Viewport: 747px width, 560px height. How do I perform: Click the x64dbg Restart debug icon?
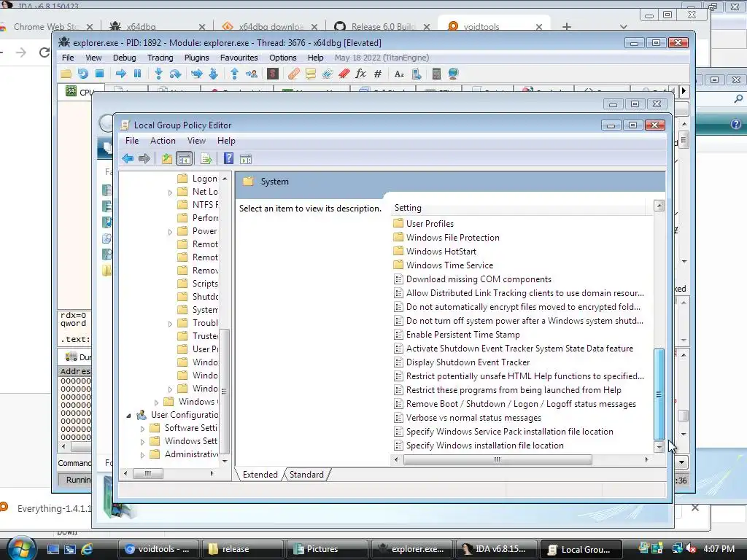click(83, 74)
